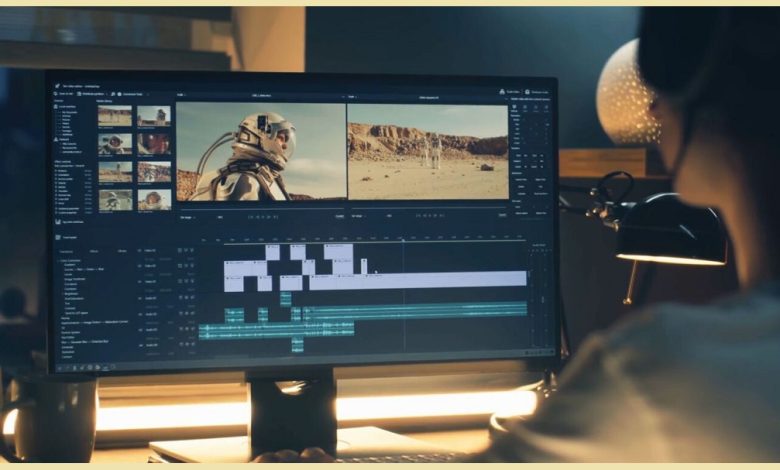Select the thumbnail of an astronaut standing by rocks
Viewport: 780px width, 470px height.
click(x=154, y=116)
